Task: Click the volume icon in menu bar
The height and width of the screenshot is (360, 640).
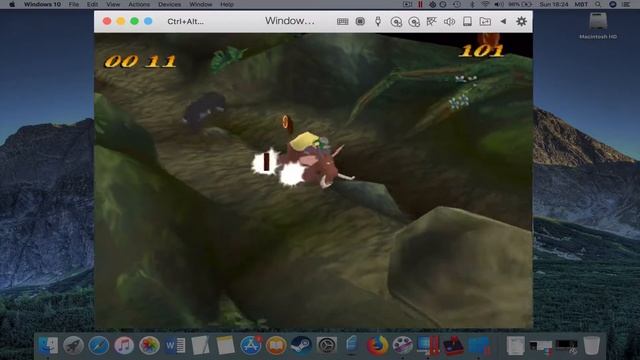Action: pyautogui.click(x=499, y=4)
